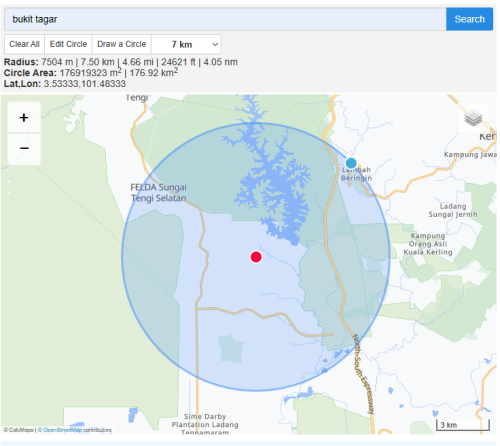Choose the Draw a Circle tool

click(122, 44)
